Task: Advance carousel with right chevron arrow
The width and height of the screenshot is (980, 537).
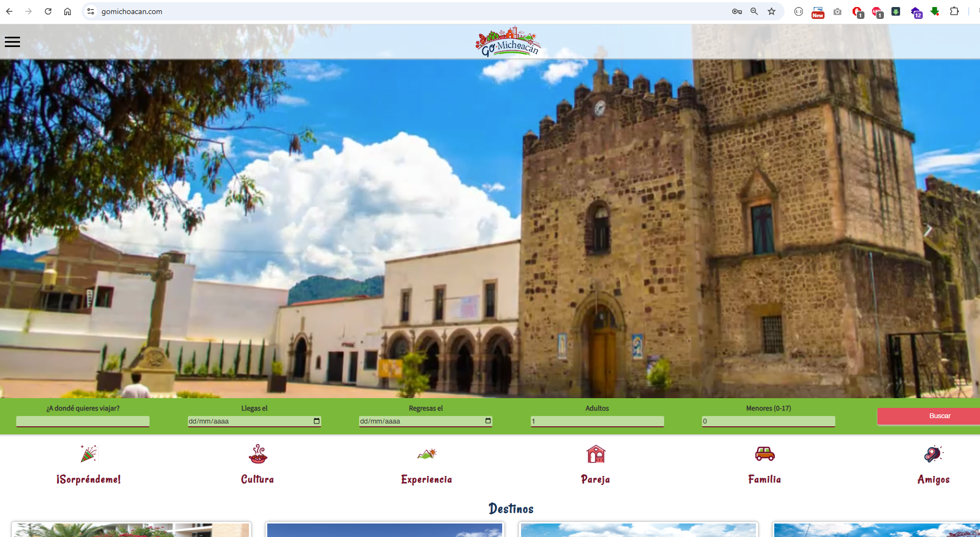Action: click(x=928, y=231)
